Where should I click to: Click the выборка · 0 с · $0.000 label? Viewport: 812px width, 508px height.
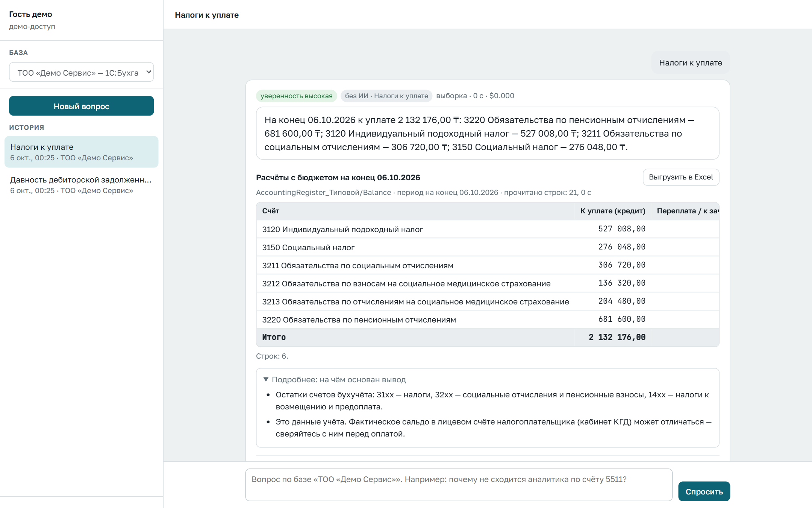coord(475,96)
